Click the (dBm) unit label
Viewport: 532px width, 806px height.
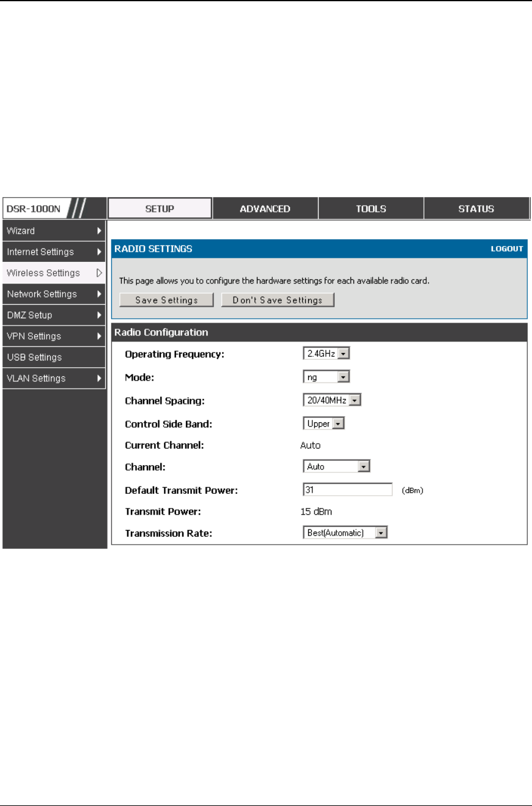click(412, 491)
